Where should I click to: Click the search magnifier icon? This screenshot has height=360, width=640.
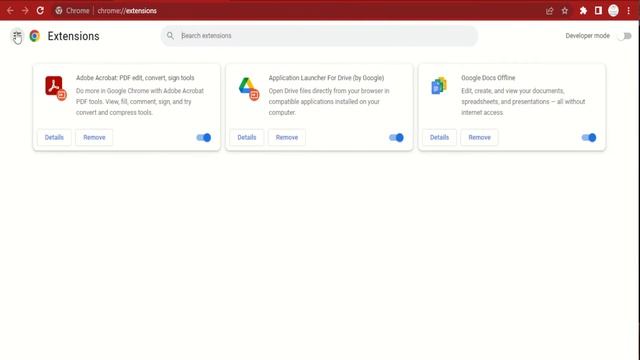click(170, 36)
